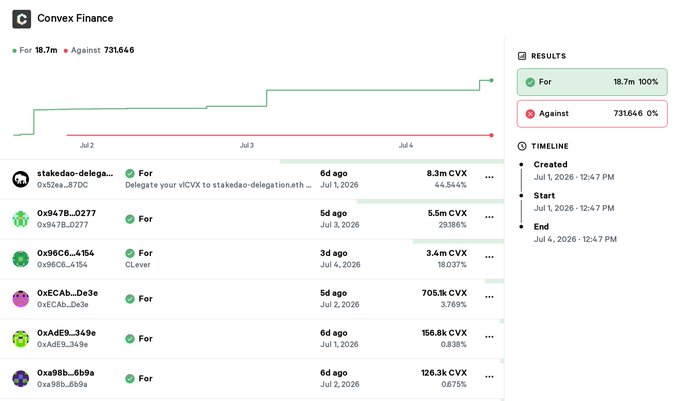Open stakedao-delega... voter name
The image size is (680, 401).
pyautogui.click(x=75, y=173)
